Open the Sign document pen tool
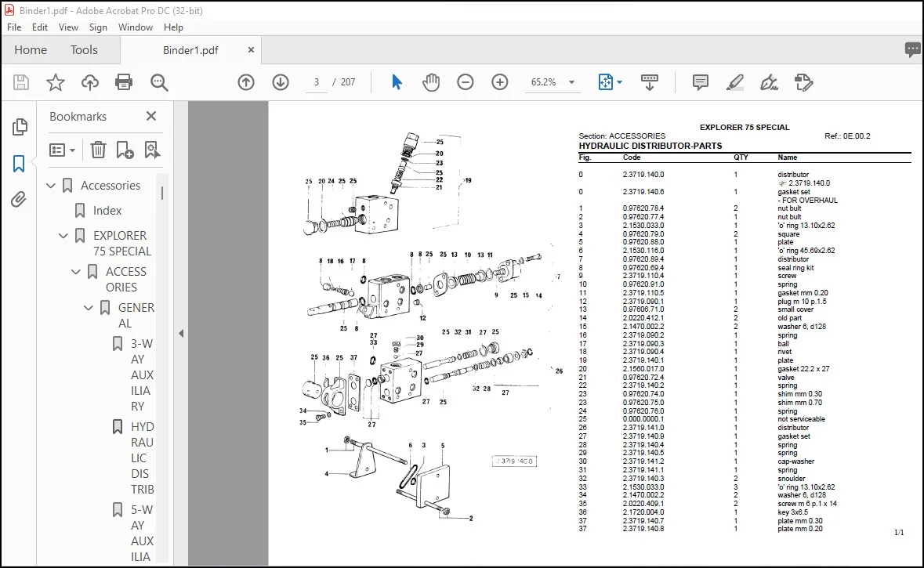 769,82
